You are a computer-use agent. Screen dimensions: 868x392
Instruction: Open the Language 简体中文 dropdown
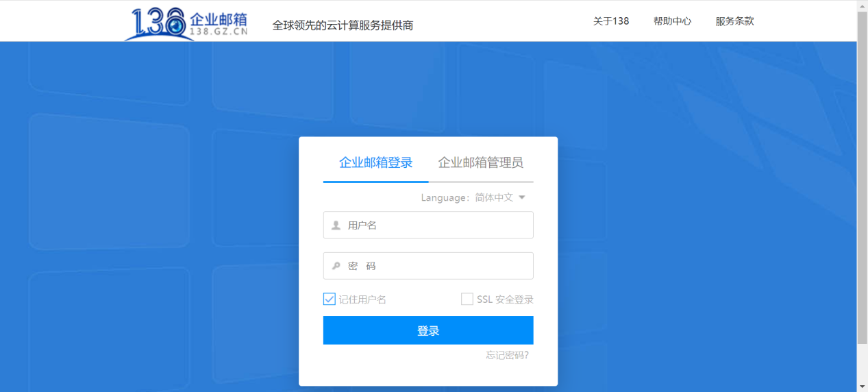click(x=501, y=197)
